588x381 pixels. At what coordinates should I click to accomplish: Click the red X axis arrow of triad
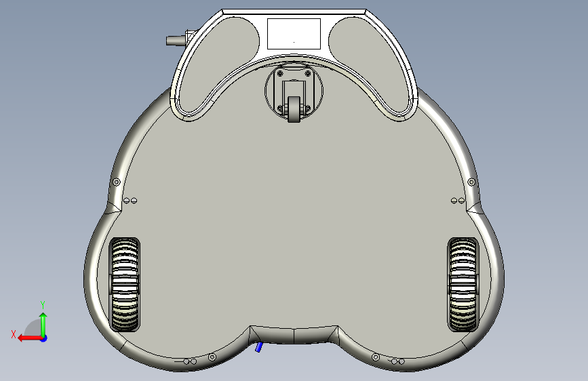click(30, 338)
